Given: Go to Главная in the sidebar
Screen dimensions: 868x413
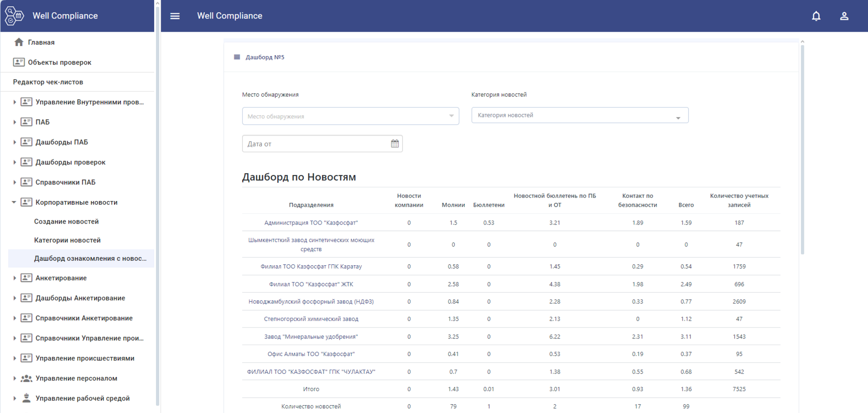Looking at the screenshot, I should [x=41, y=42].
